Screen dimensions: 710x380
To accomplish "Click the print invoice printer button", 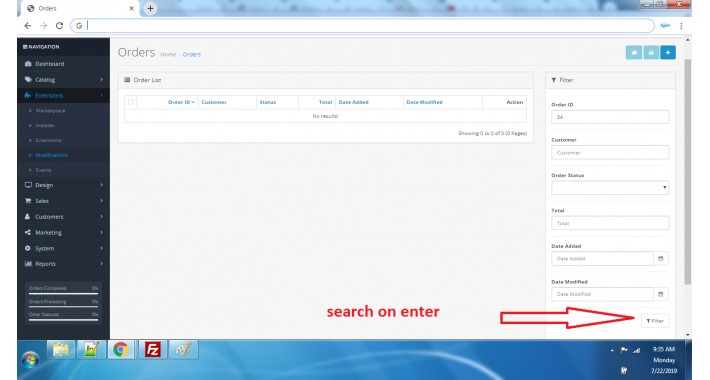I will [x=651, y=53].
